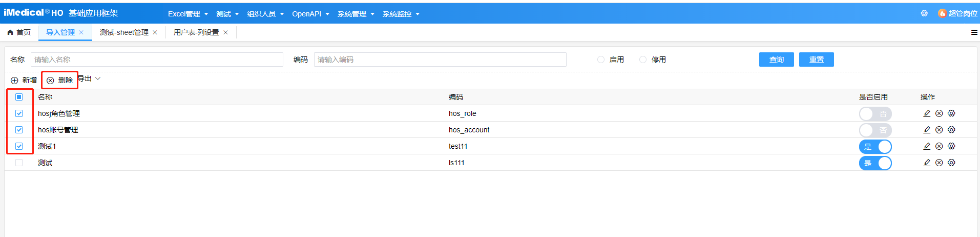Close the 导入管理 tab

81,32
